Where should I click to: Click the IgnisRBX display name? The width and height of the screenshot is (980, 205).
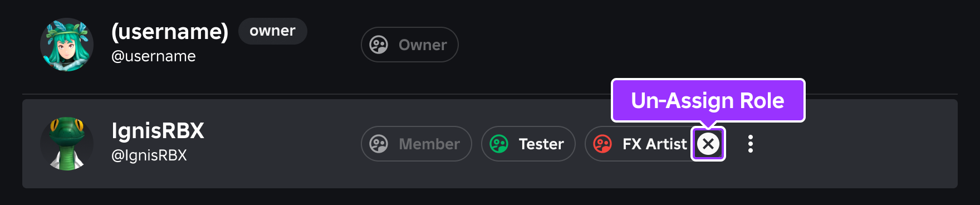point(158,131)
